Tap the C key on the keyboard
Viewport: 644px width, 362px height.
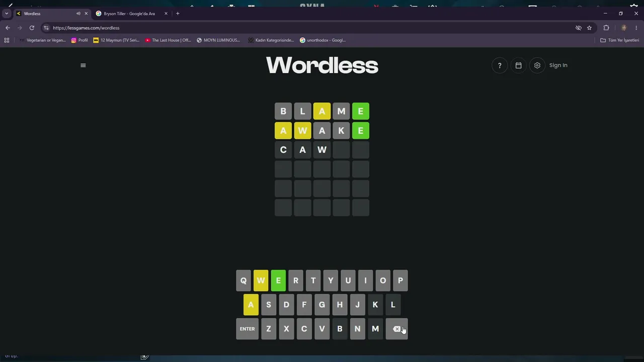[304, 329]
